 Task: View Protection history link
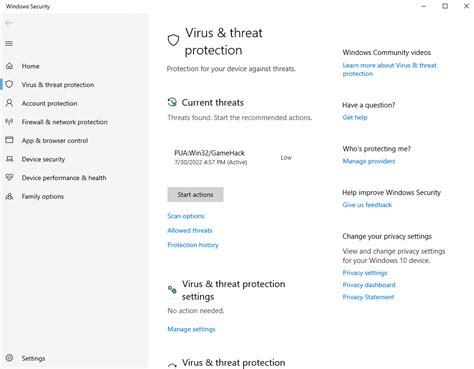click(x=193, y=245)
